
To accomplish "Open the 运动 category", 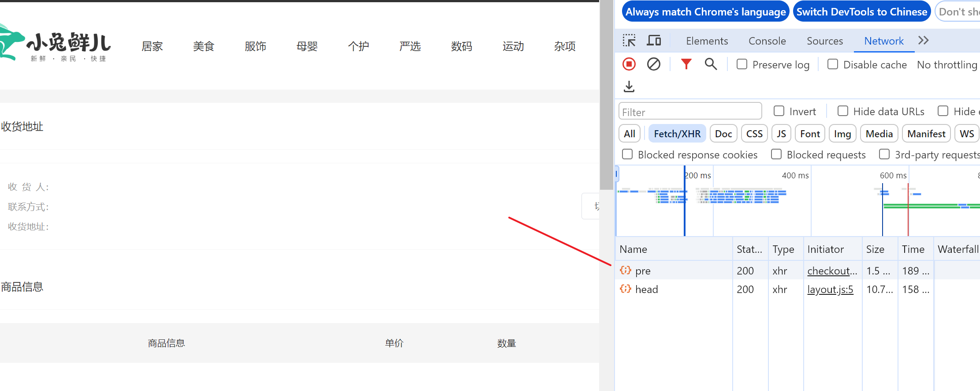I will (513, 46).
